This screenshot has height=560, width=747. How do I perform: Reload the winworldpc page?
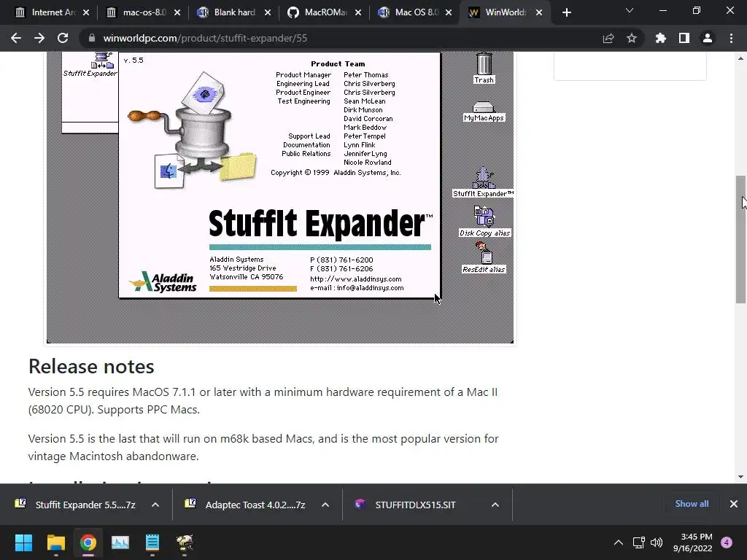click(63, 38)
